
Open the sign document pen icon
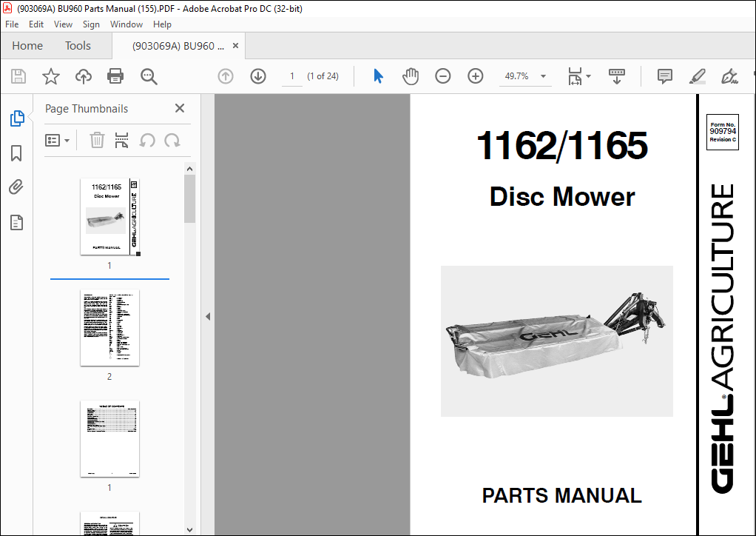pyautogui.click(x=729, y=76)
